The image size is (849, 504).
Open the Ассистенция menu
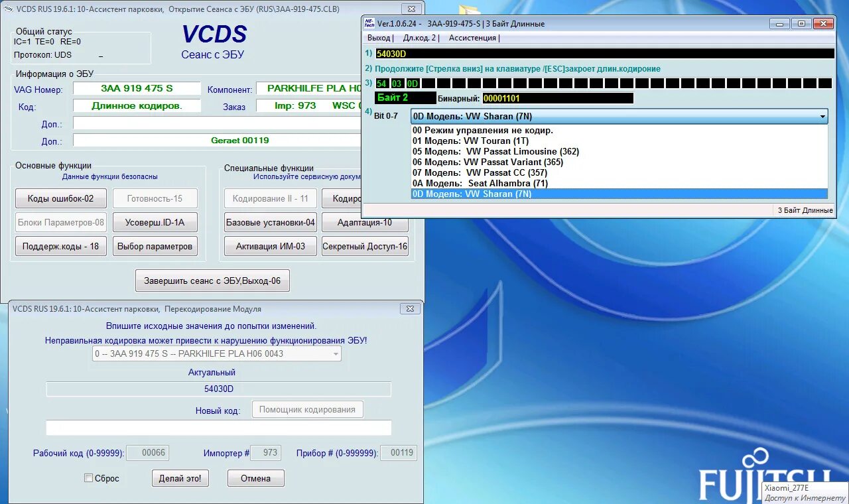[x=474, y=38]
